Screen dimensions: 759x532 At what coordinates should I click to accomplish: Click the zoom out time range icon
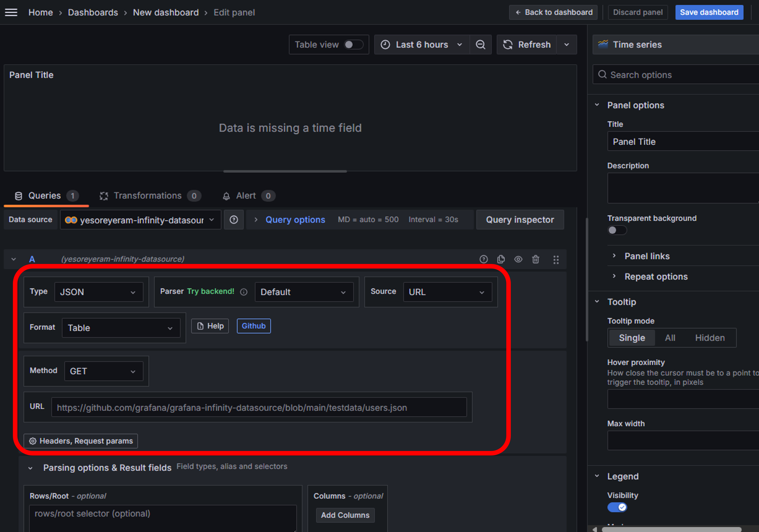click(480, 45)
